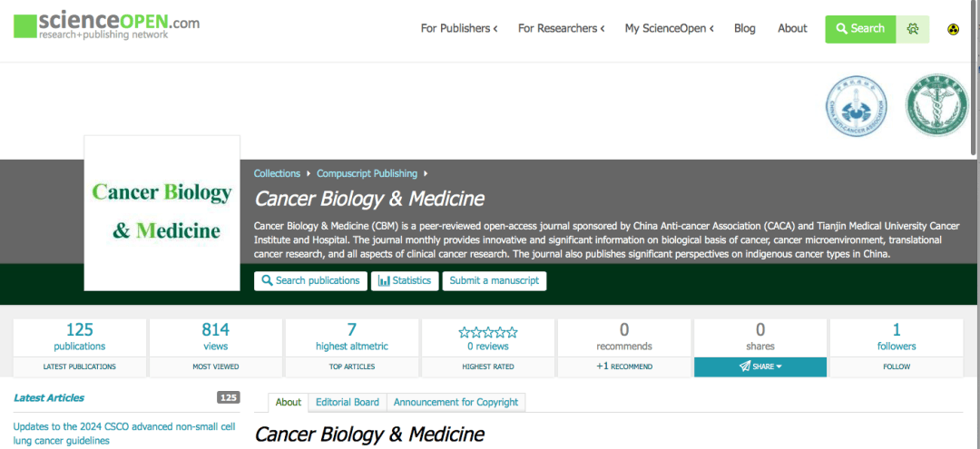The image size is (980, 449).
Task: Expand the For Publishers menu
Action: coord(459,29)
